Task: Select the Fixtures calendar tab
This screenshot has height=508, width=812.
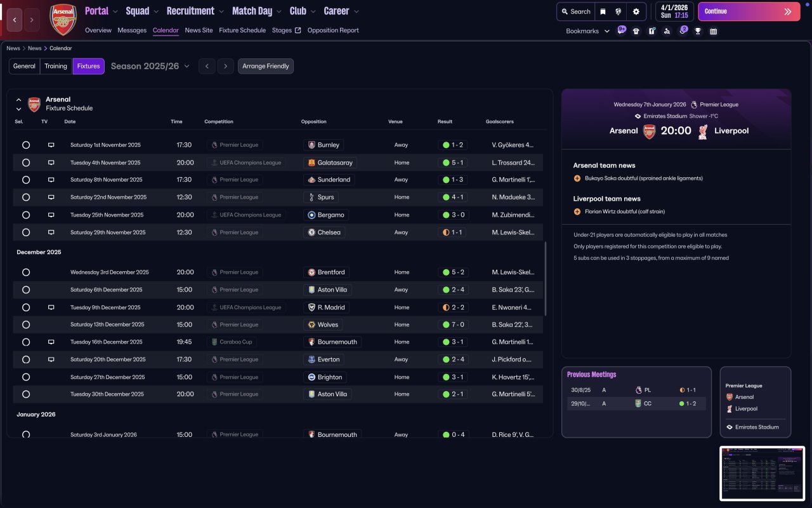Action: [x=89, y=66]
